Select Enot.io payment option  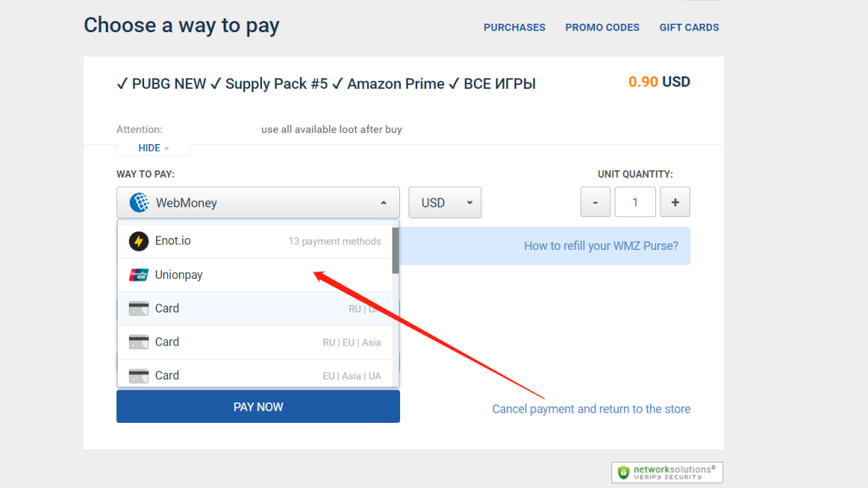[x=254, y=241]
